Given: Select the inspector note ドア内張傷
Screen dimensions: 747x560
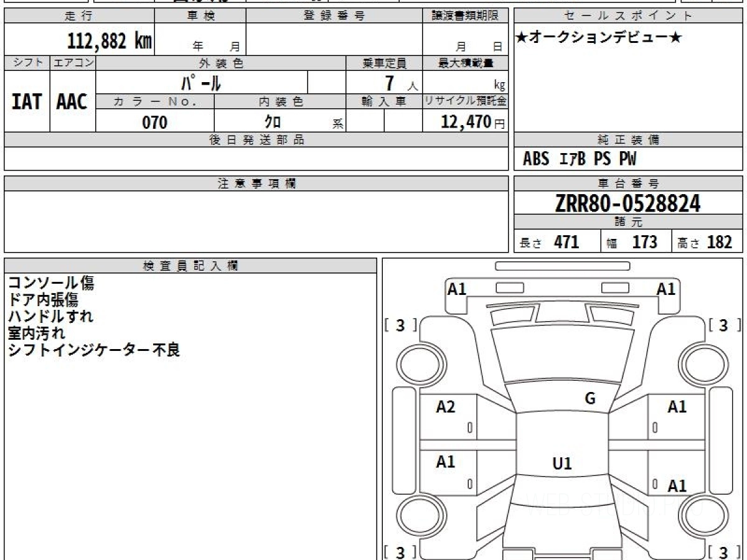Looking at the screenshot, I should click(43, 300).
